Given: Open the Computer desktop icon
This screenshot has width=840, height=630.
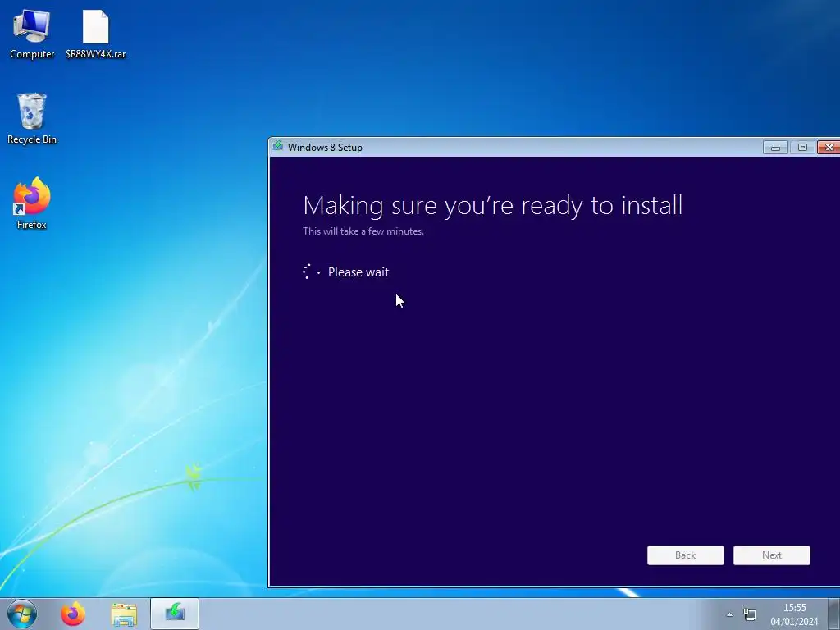Looking at the screenshot, I should (x=32, y=34).
